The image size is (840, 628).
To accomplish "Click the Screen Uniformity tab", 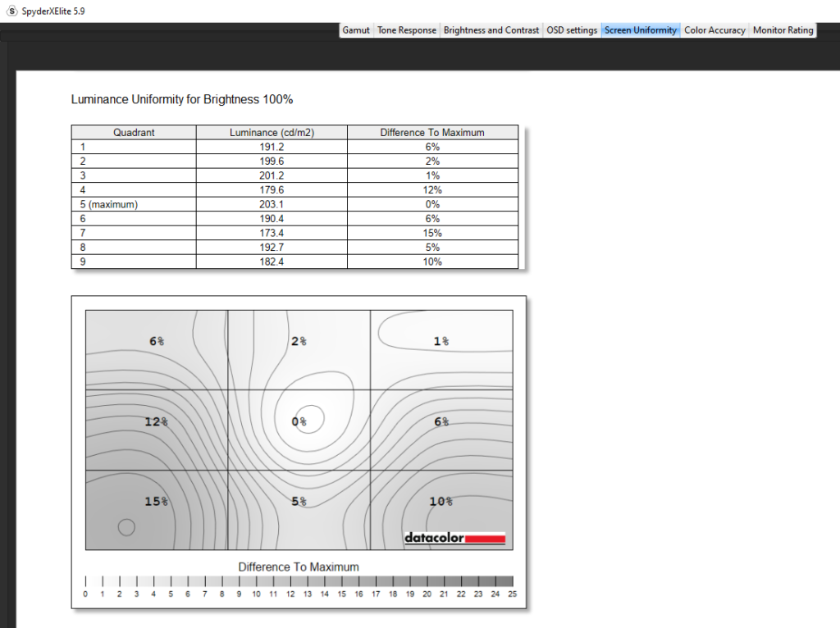I will tap(641, 30).
